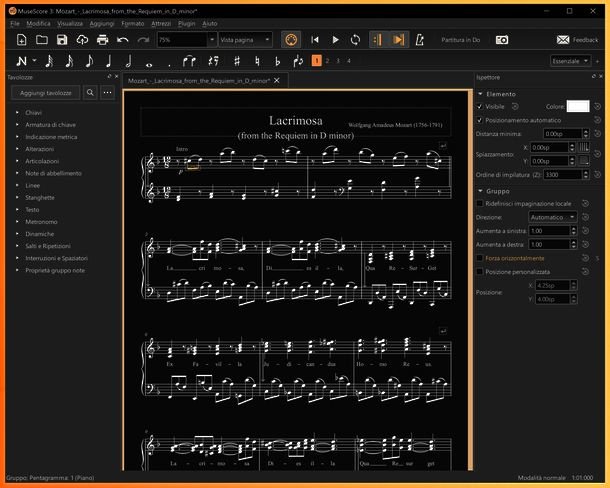Open the Formato menu
The height and width of the screenshot is (488, 610).
[x=133, y=24]
